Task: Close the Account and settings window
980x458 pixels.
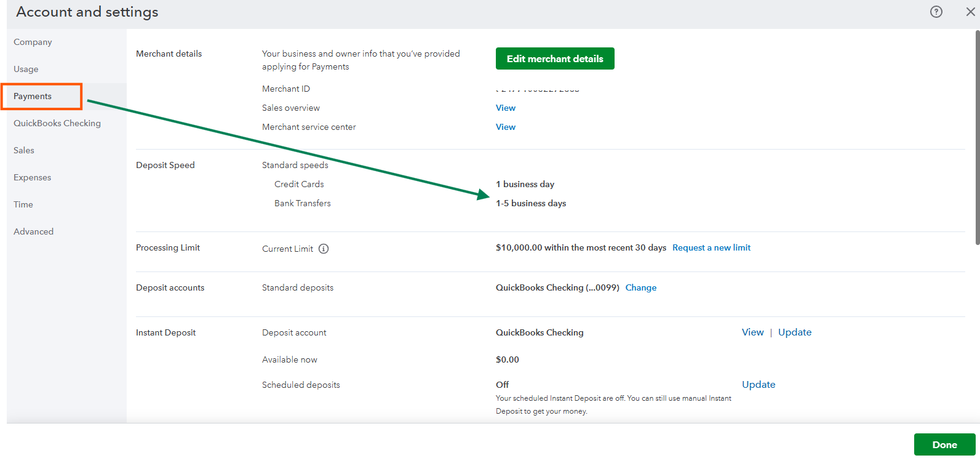Action: click(x=970, y=12)
